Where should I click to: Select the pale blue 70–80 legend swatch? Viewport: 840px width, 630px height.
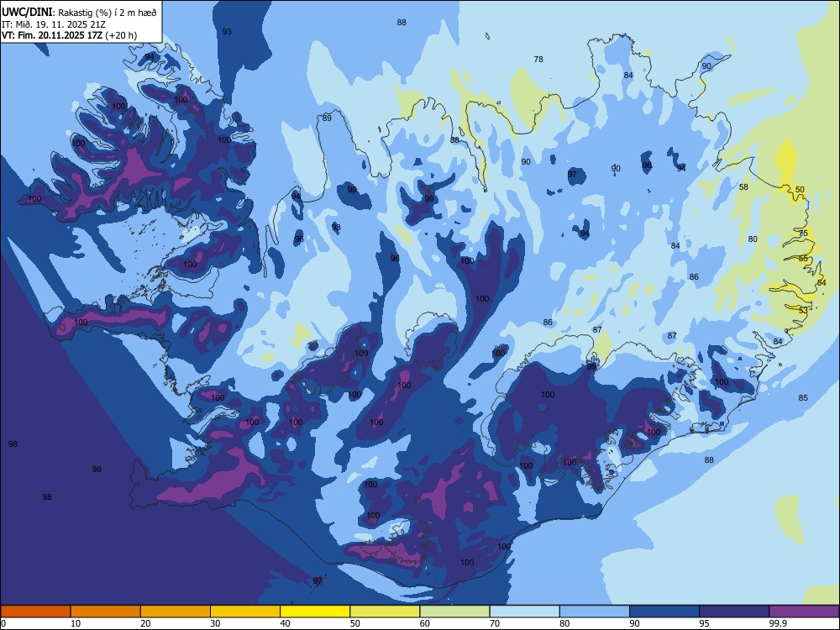tap(524, 612)
